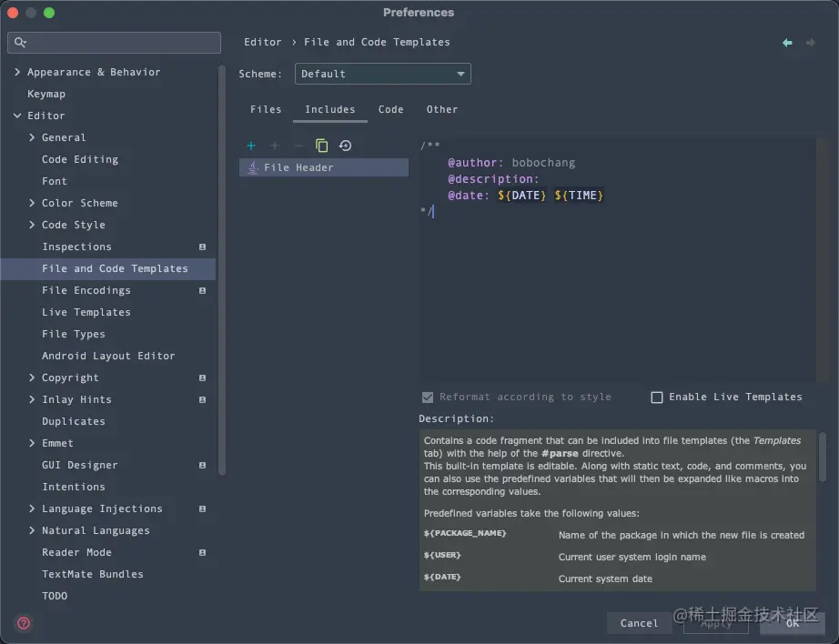Expand the Copyright node
The width and height of the screenshot is (839, 644).
tap(32, 377)
